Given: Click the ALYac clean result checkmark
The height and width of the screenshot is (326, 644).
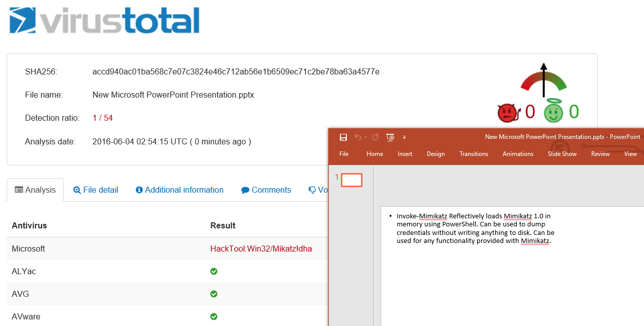Looking at the screenshot, I should pyautogui.click(x=214, y=271).
